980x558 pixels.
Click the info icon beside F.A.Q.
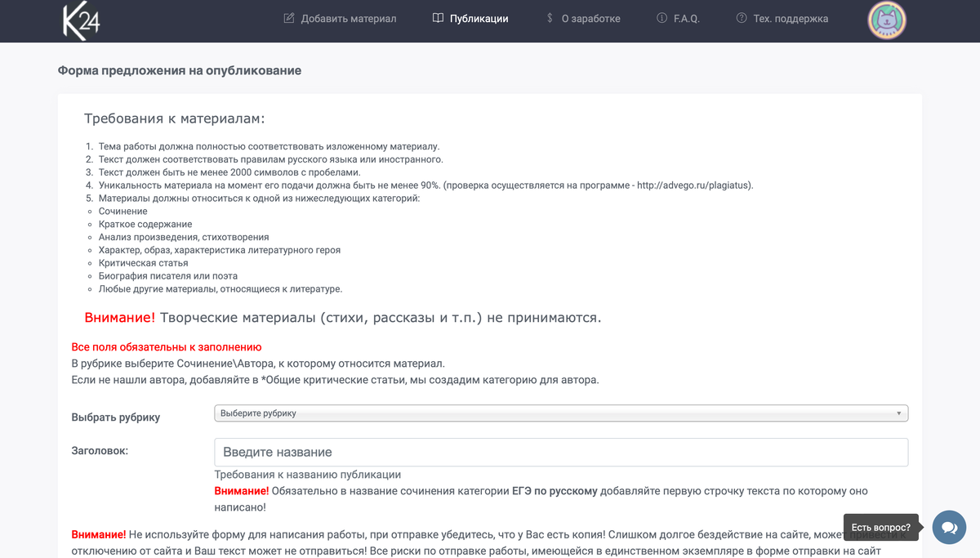pos(662,18)
